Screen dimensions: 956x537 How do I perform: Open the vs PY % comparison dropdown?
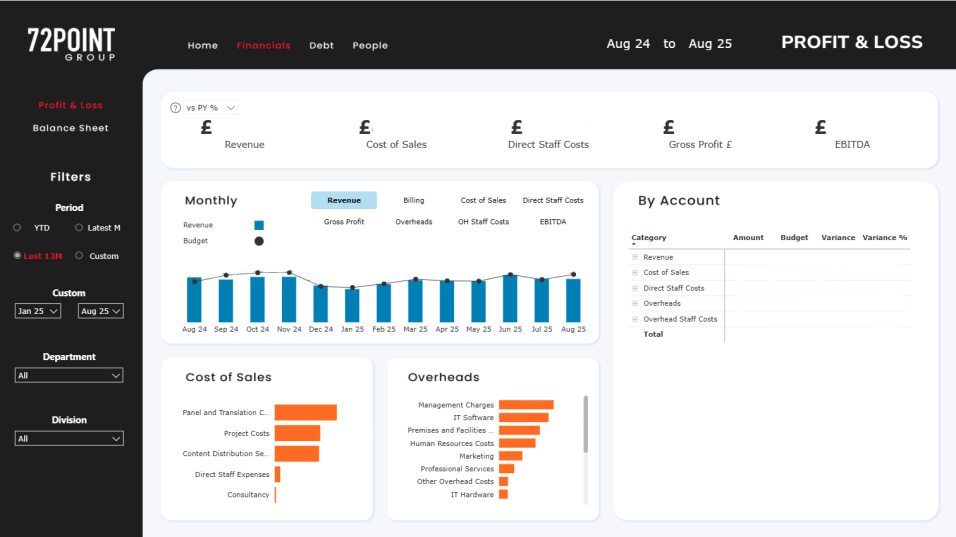click(210, 107)
